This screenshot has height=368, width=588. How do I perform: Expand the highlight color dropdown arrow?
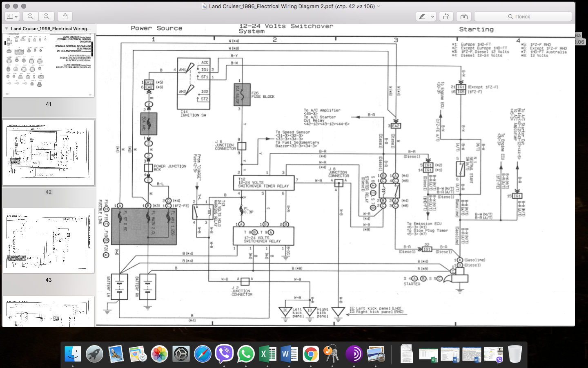tap(432, 16)
